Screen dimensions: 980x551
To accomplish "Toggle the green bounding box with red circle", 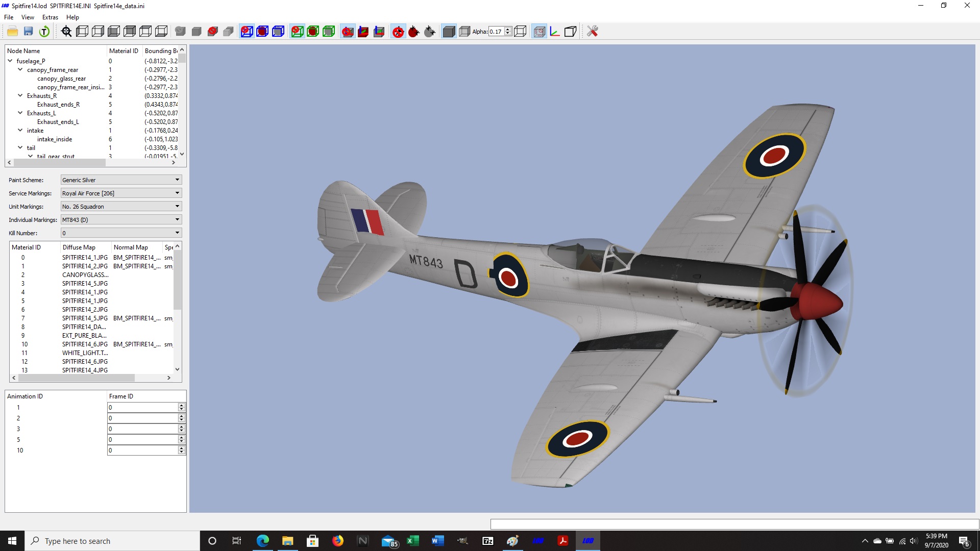I will pos(297,32).
